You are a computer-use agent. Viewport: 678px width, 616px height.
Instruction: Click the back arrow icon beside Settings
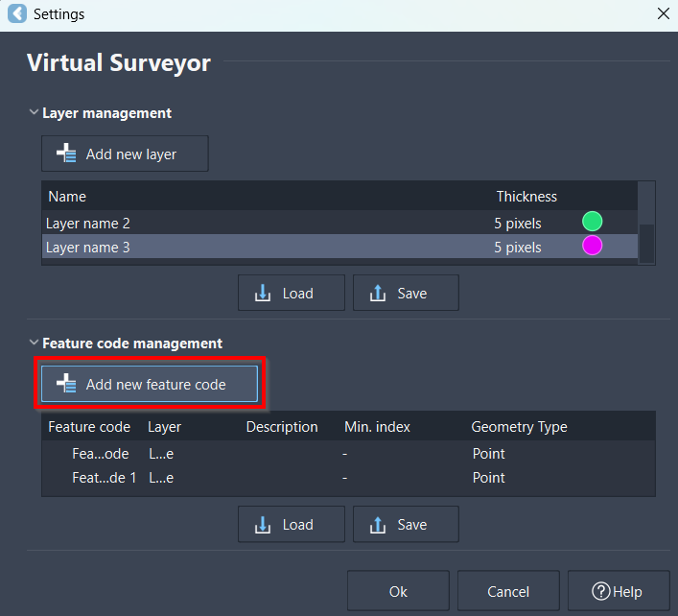click(17, 13)
